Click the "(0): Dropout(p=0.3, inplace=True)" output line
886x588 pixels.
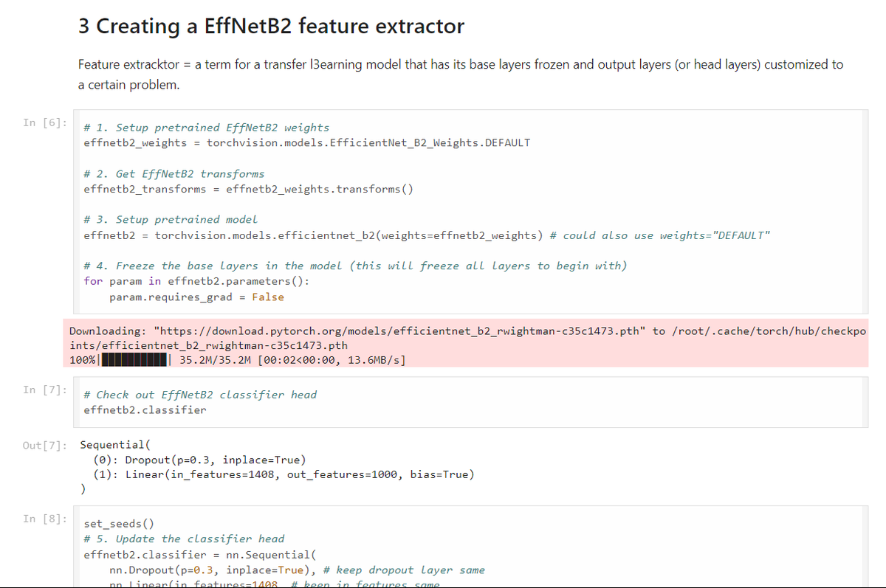click(x=200, y=460)
